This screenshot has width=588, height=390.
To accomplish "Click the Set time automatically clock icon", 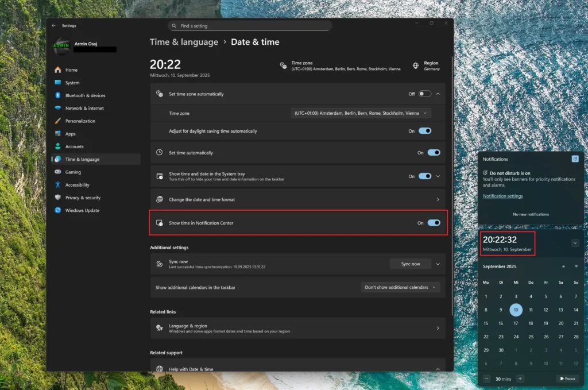I will [x=160, y=152].
